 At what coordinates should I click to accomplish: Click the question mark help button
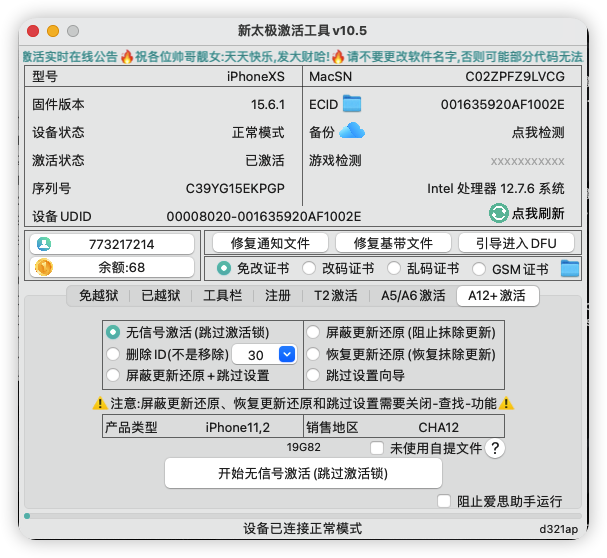point(495,448)
